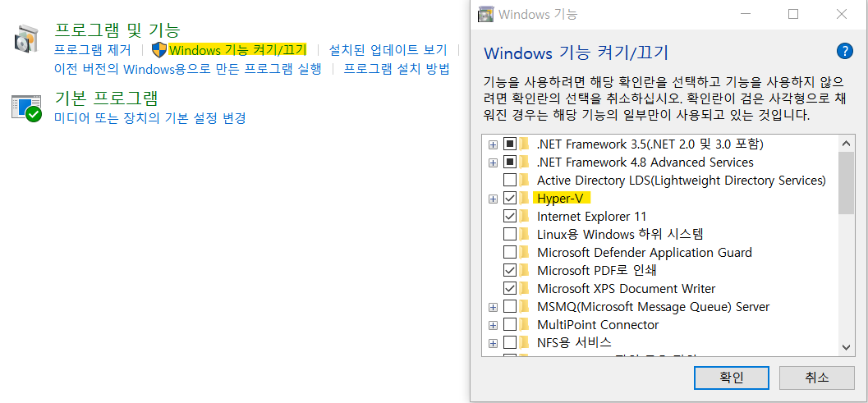
Task: Click the 확인 (OK) button
Action: [x=731, y=378]
